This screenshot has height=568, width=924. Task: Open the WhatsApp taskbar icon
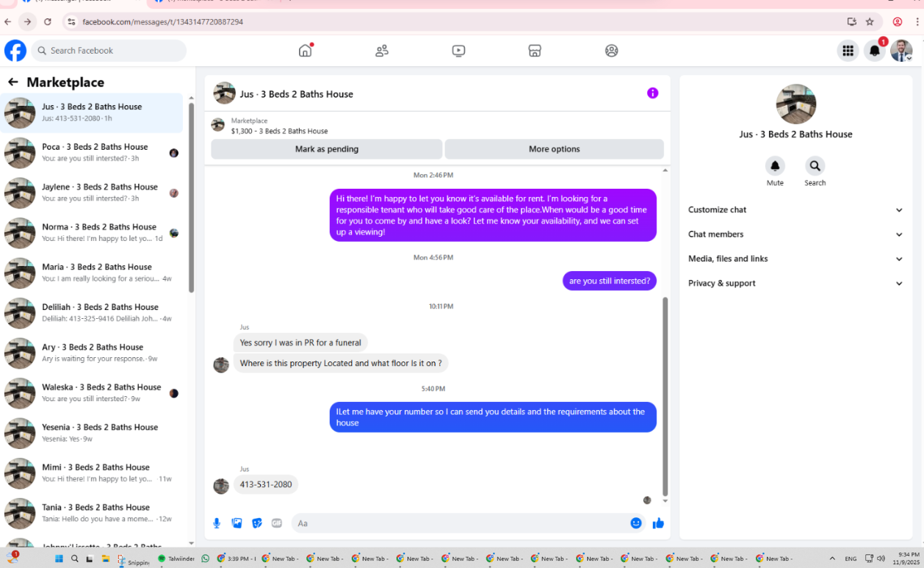point(205,558)
